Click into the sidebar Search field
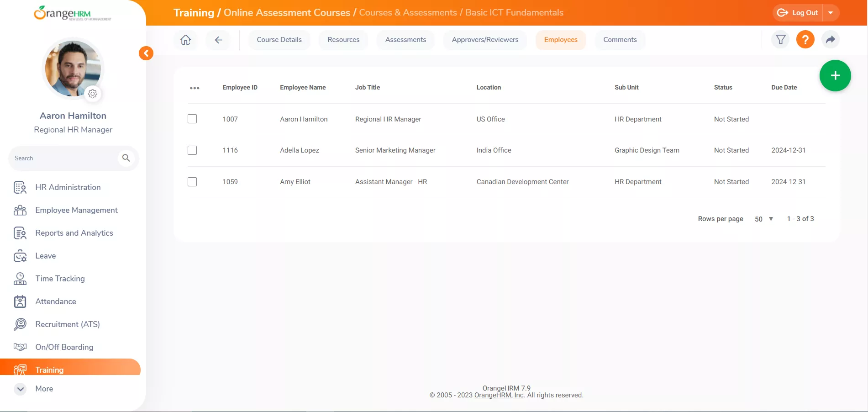Screen dimensions: 868x412 pos(64,158)
